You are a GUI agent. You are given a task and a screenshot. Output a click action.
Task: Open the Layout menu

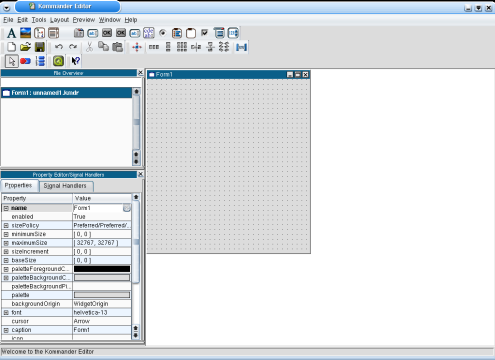(59, 20)
